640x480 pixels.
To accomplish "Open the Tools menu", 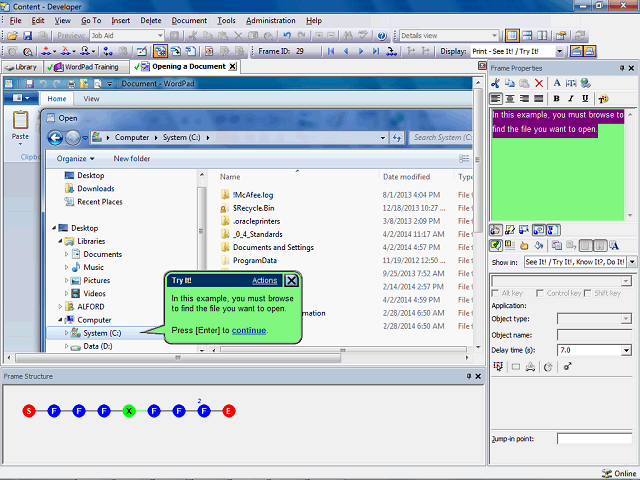I will (x=226, y=20).
